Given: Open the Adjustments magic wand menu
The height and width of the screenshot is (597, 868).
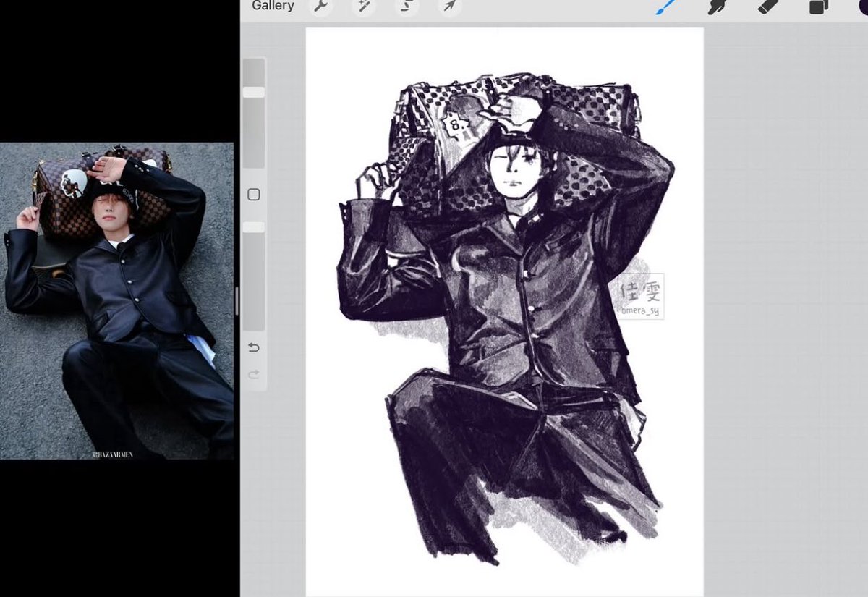Looking at the screenshot, I should pos(363,7).
